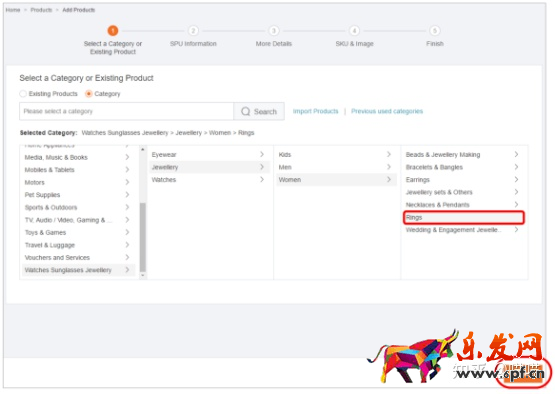Select the Category radio button

89,94
